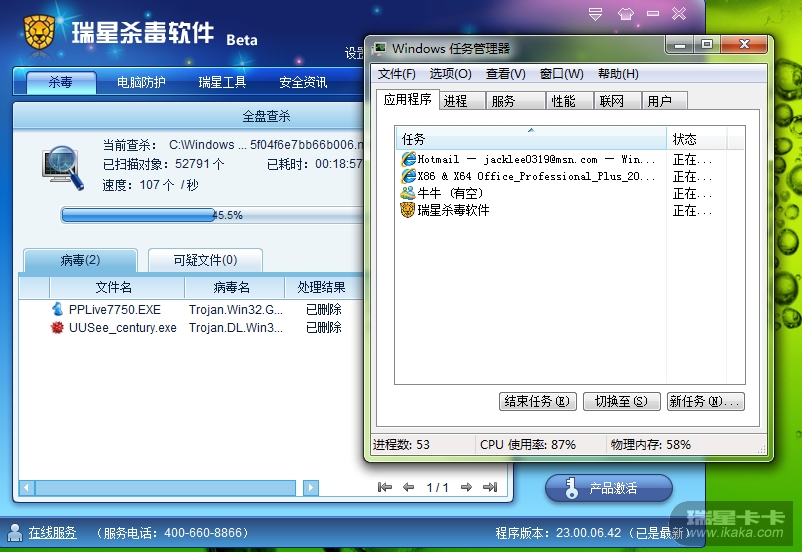Screen dimensions: 802x552
Task: Click the X86 & X64 Office task IE icon
Action: point(408,176)
